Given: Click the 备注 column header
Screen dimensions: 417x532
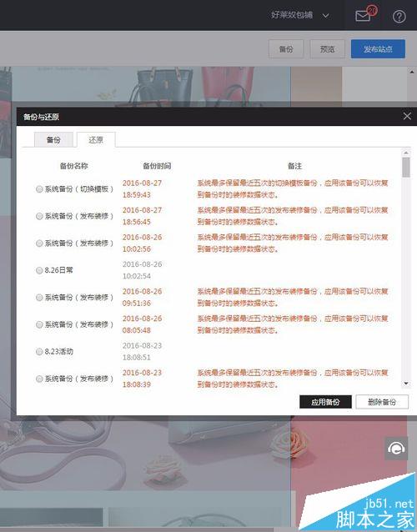Looking at the screenshot, I should click(x=294, y=166).
